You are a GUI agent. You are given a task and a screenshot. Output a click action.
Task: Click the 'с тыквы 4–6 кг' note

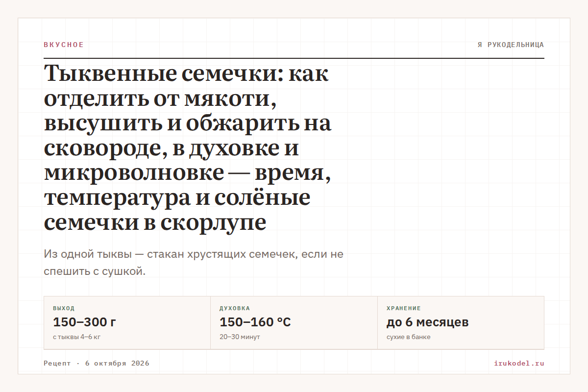[76, 337]
